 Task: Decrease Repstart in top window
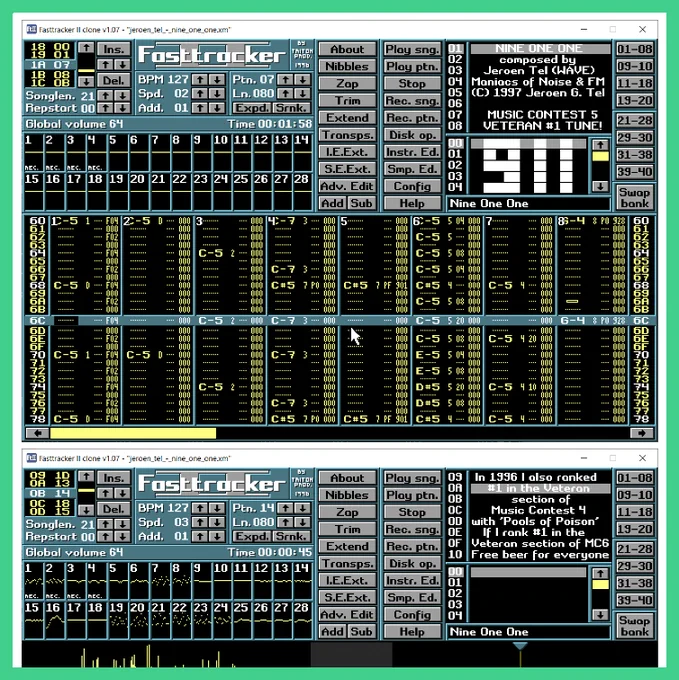123,108
